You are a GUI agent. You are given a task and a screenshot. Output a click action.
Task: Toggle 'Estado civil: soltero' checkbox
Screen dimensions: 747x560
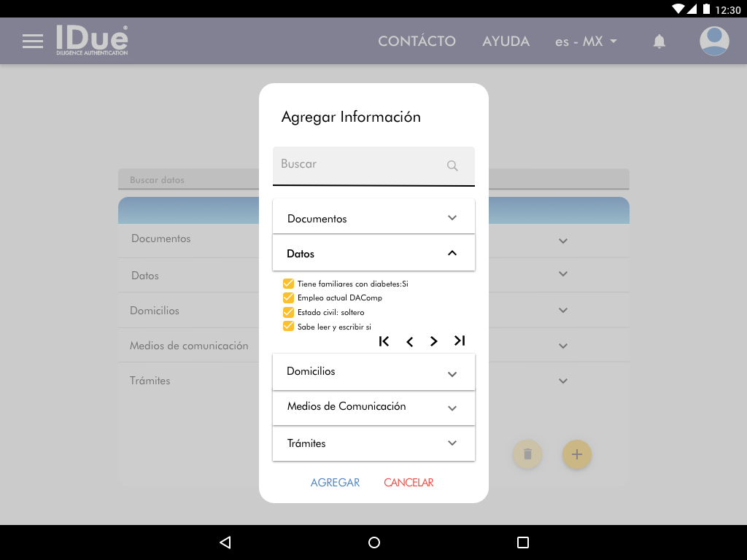point(288,312)
